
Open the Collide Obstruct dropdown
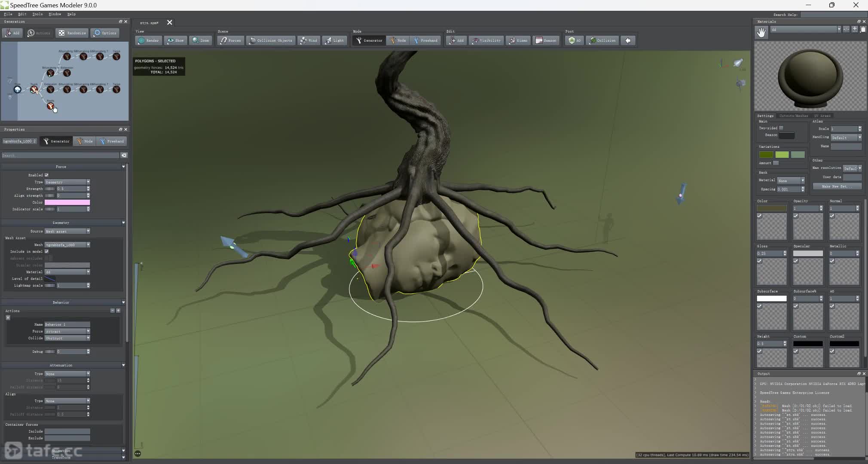67,339
